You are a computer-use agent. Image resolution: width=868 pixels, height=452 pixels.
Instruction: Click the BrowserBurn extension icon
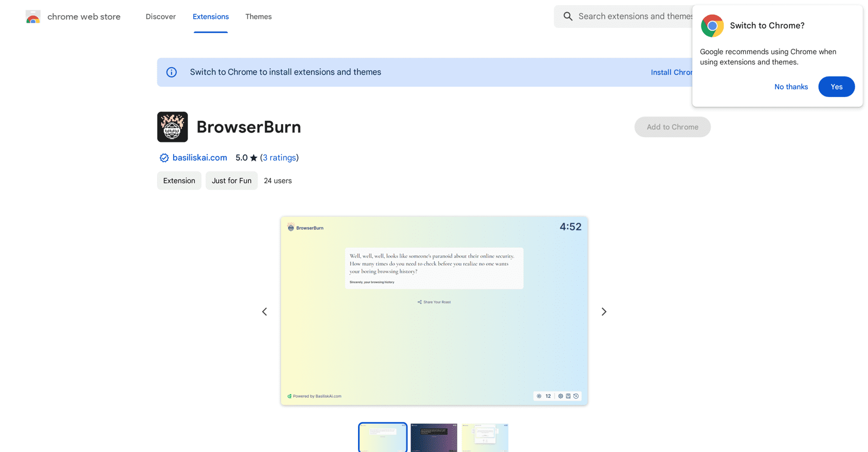pyautogui.click(x=173, y=127)
